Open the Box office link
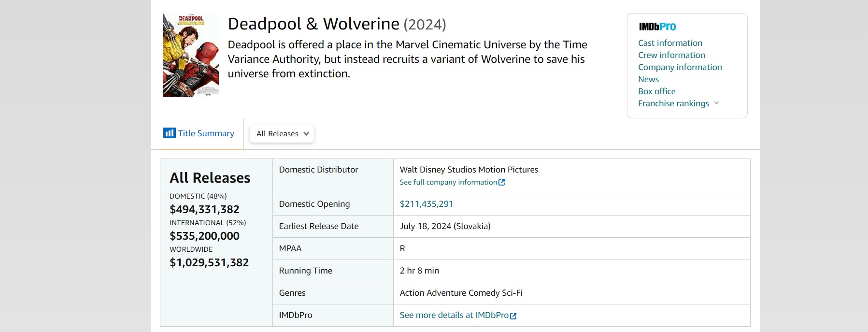 [656, 91]
